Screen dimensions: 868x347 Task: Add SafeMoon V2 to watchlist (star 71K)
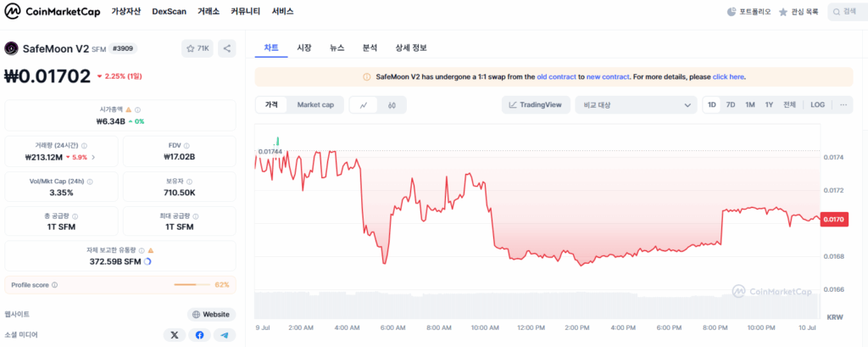[x=197, y=48]
